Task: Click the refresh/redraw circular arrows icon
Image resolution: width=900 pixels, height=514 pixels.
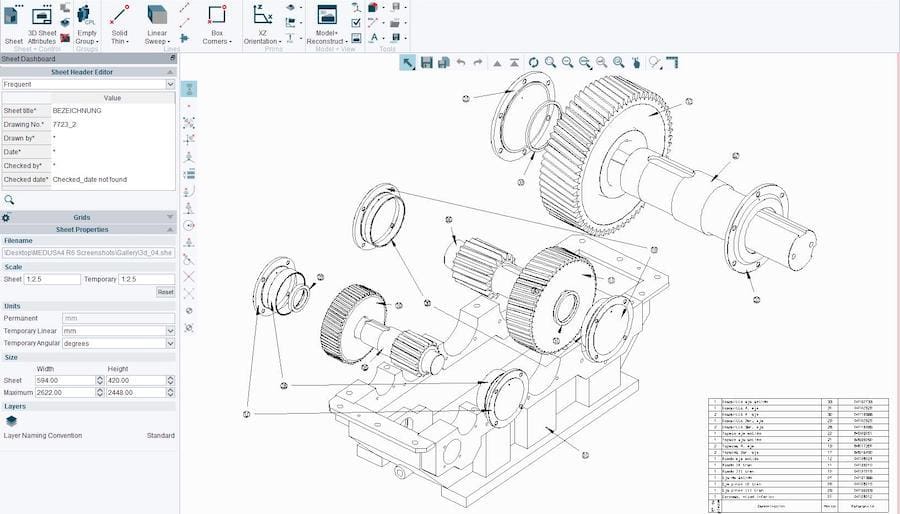Action: (533, 63)
